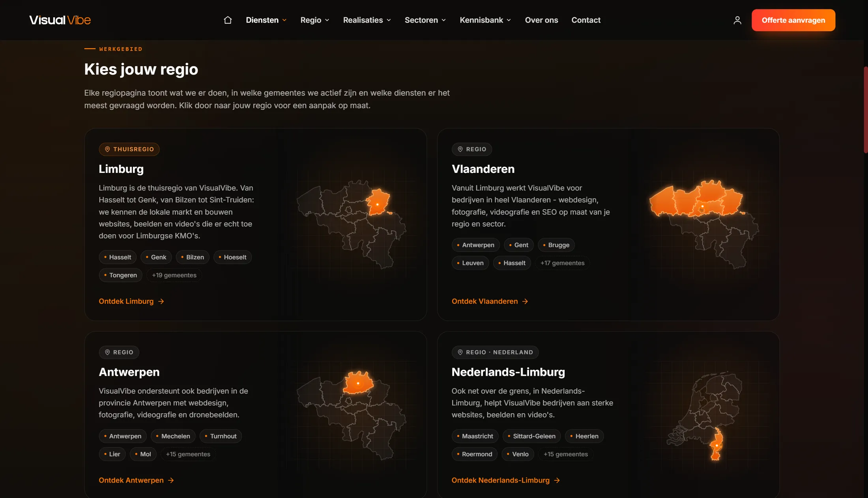Click the Antwerpen card heading
The height and width of the screenshot is (498, 868).
(129, 372)
